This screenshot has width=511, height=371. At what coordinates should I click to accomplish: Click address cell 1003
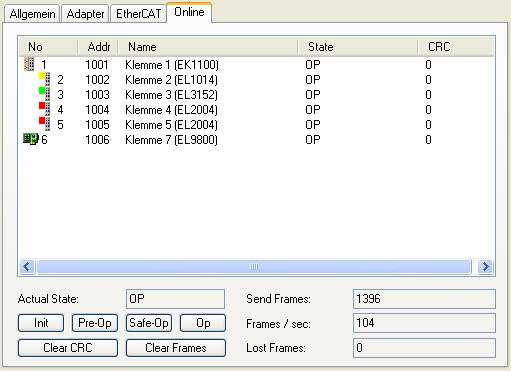click(97, 95)
